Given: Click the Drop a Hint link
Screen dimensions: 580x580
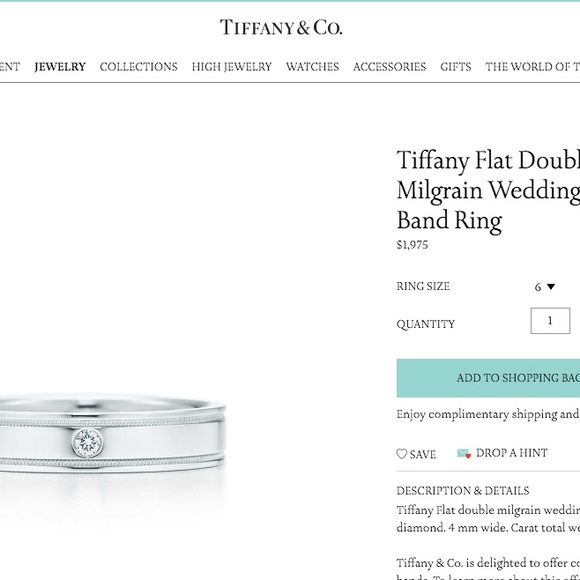Looking at the screenshot, I should point(512,453).
